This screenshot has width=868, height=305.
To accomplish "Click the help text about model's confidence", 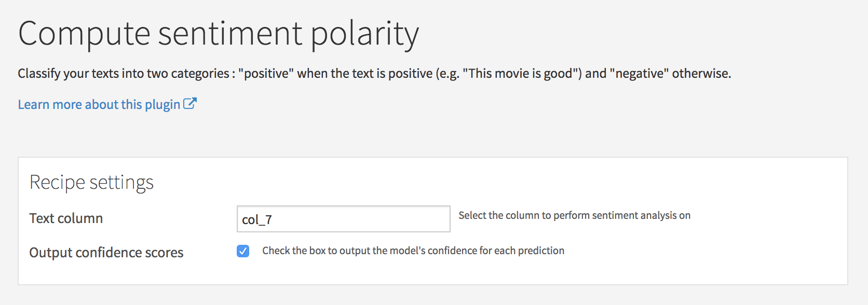I will pyautogui.click(x=413, y=251).
